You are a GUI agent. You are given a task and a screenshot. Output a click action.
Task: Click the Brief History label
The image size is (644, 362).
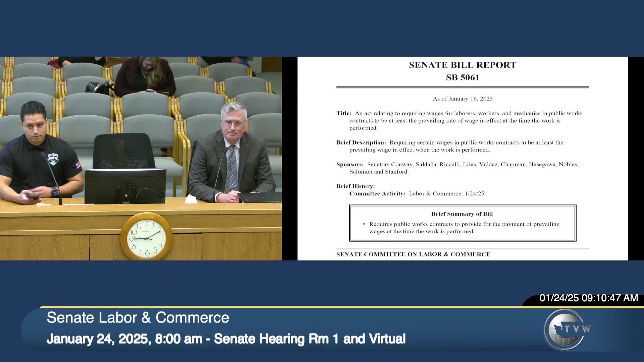coord(355,186)
